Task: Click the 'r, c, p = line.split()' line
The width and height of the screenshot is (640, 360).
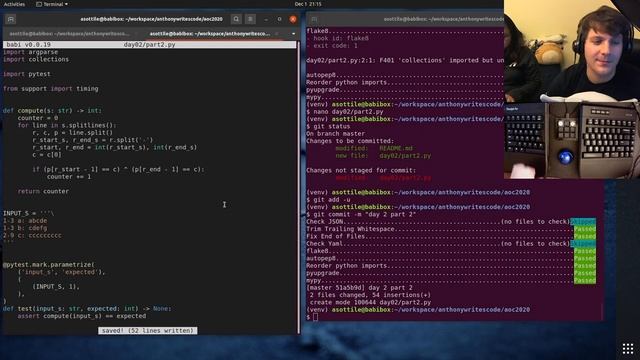Action: coord(73,133)
